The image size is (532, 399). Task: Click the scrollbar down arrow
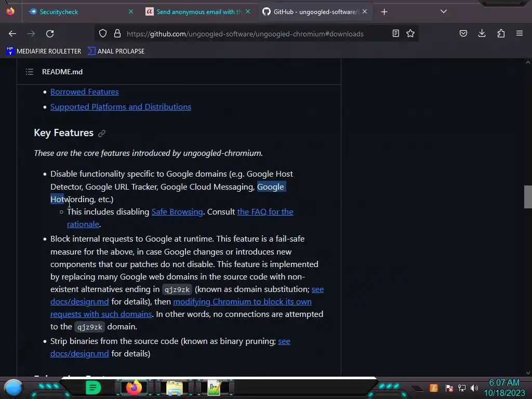point(528,373)
